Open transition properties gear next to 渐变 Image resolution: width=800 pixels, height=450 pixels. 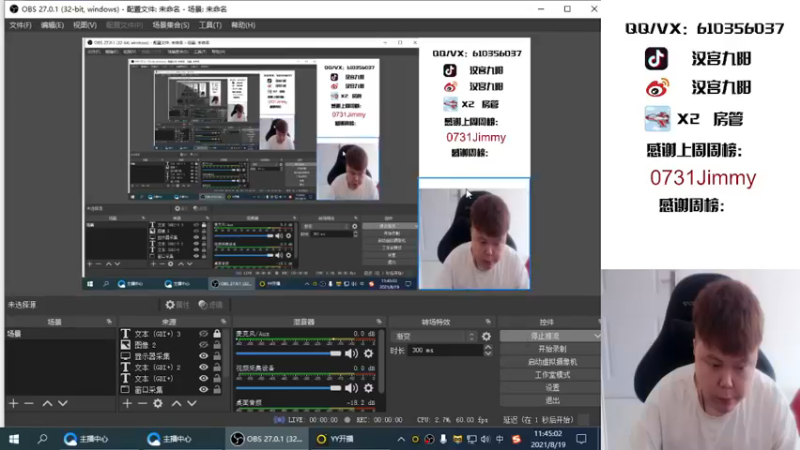pos(486,337)
